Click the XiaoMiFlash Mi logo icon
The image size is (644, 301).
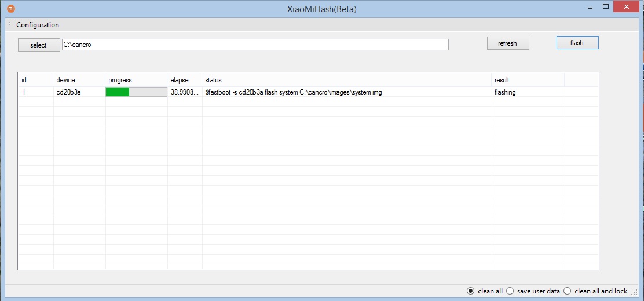coord(10,9)
